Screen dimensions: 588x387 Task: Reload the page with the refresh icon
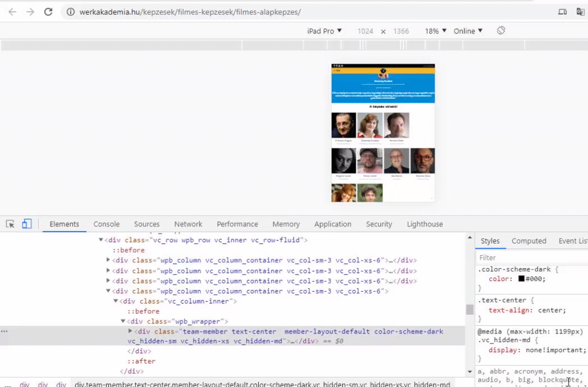coord(48,12)
